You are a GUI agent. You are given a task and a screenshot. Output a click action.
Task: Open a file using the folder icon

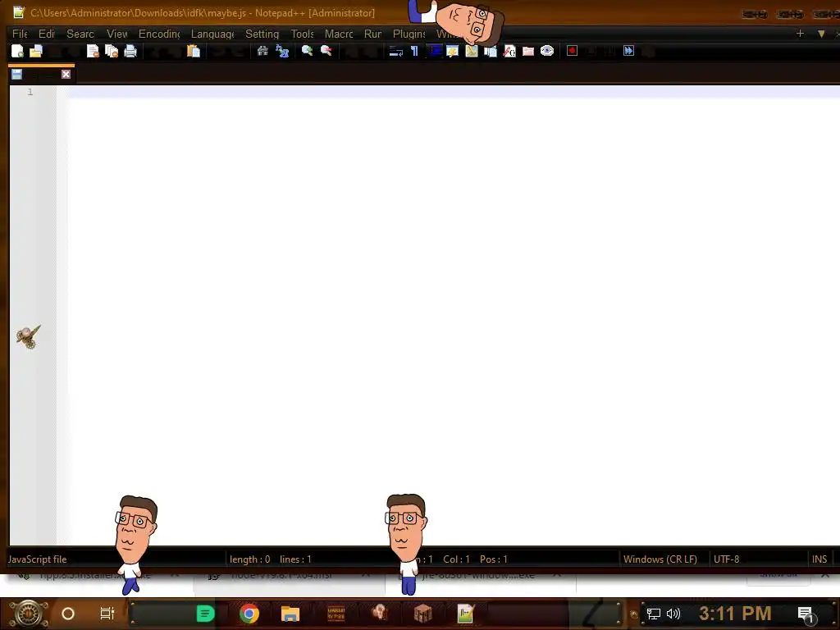[36, 51]
